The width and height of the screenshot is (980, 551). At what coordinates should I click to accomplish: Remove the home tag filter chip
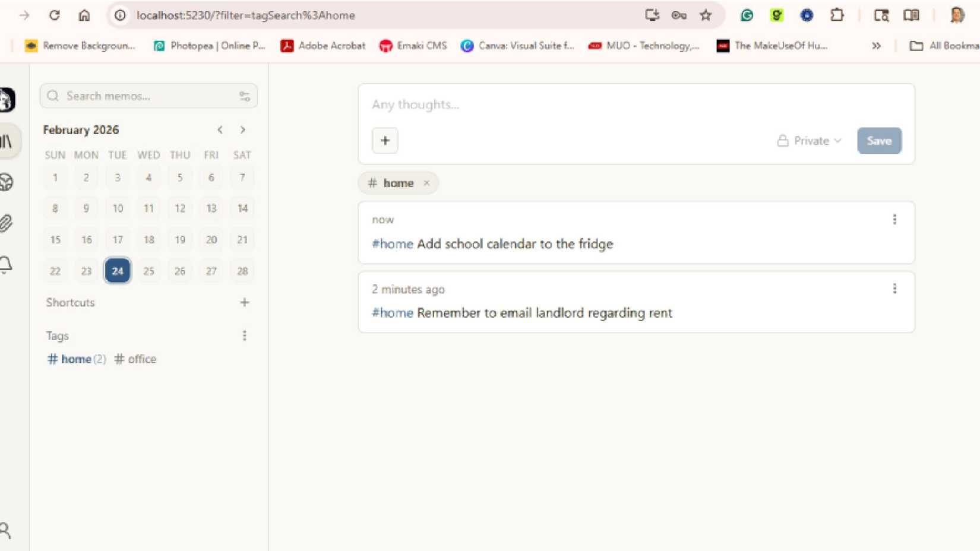pos(426,183)
